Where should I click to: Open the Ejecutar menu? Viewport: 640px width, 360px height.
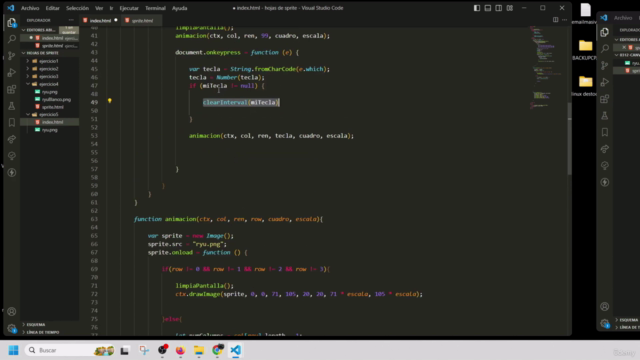click(129, 8)
